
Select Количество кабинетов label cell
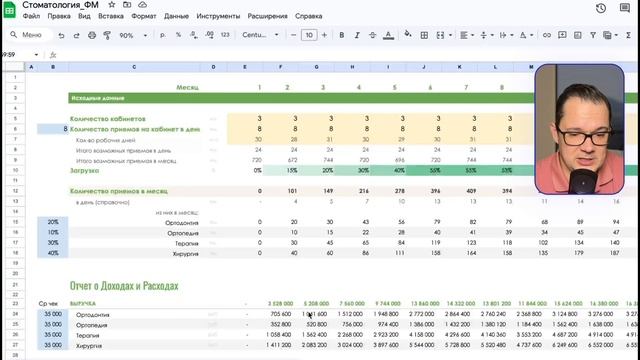click(108, 119)
